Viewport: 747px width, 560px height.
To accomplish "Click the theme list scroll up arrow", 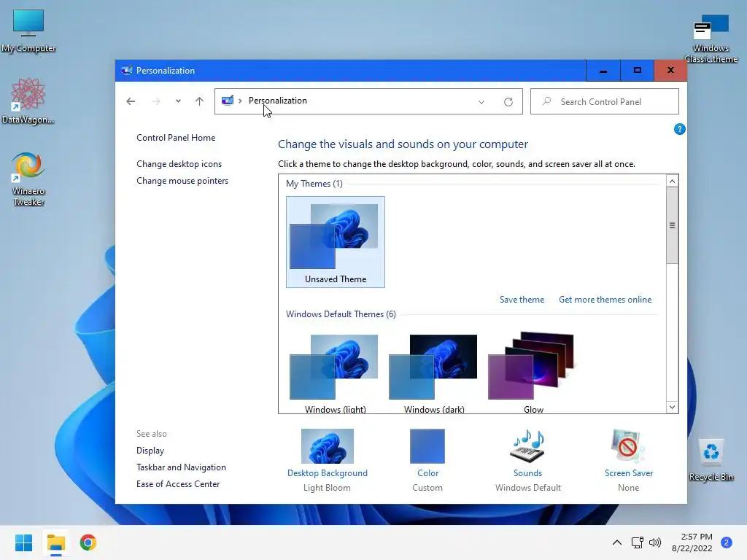I will coord(672,181).
